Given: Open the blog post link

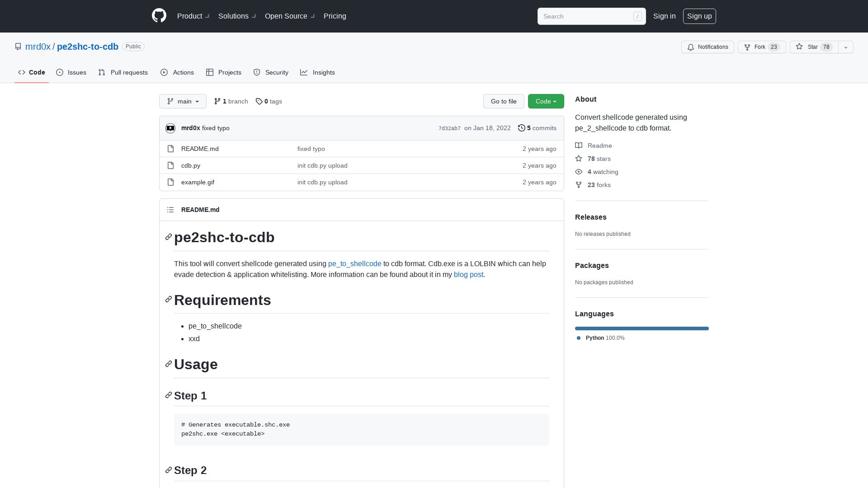Looking at the screenshot, I should pos(468,275).
